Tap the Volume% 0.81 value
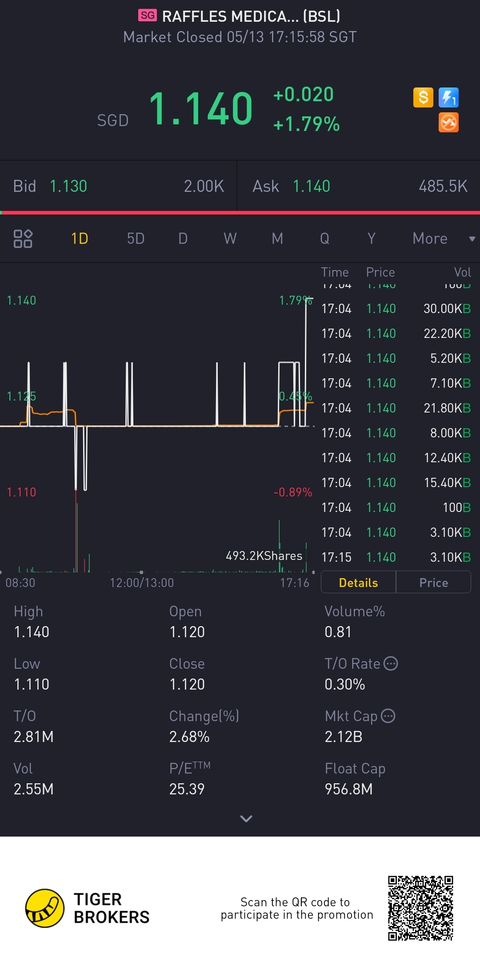This screenshot has width=480, height=980. pyautogui.click(x=338, y=632)
